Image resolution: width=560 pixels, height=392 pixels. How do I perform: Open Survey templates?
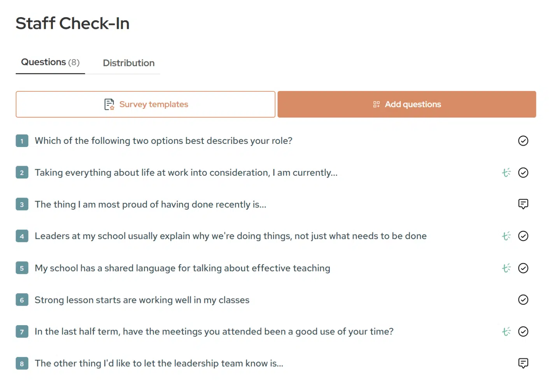[145, 104]
